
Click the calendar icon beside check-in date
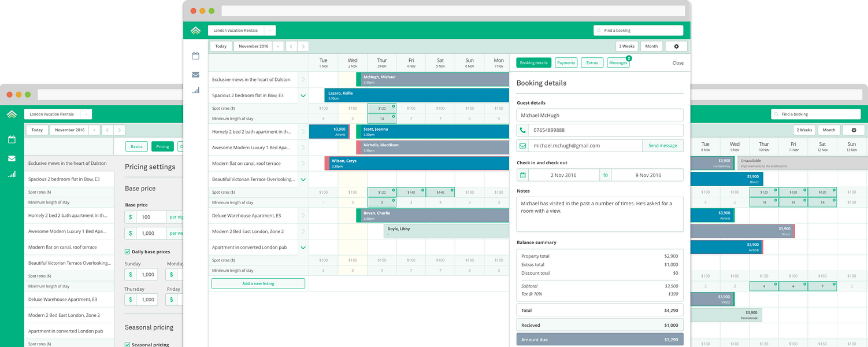click(523, 175)
